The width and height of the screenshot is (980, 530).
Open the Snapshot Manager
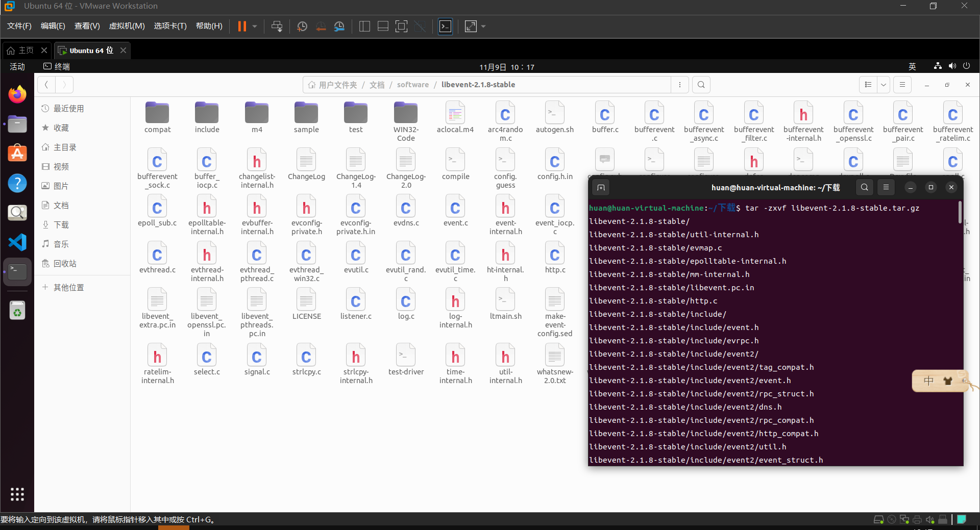(x=339, y=26)
